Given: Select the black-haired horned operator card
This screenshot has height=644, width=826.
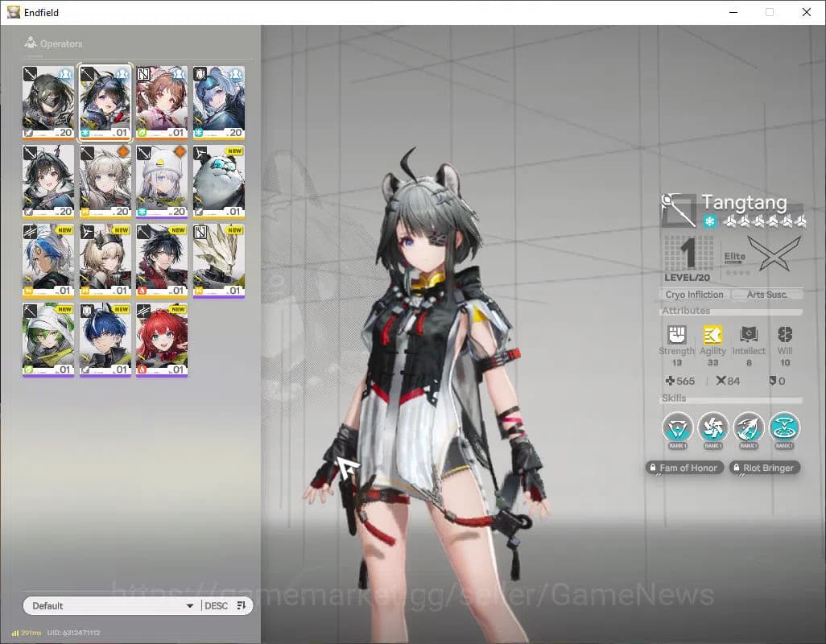Looking at the screenshot, I should (48, 182).
